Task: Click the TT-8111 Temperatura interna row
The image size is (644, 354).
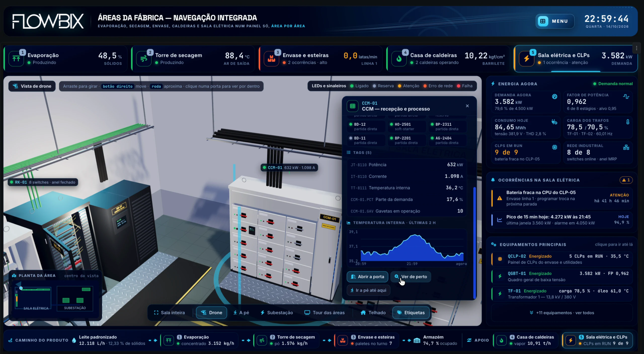Action: [407, 188]
